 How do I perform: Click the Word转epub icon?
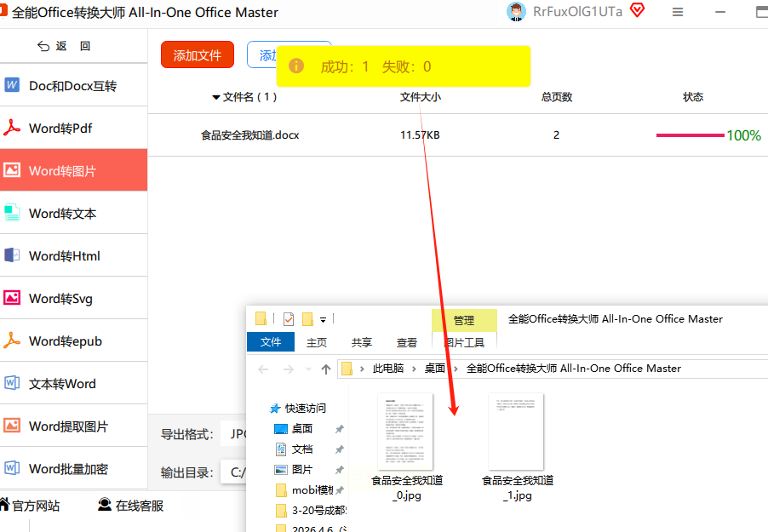click(x=12, y=340)
